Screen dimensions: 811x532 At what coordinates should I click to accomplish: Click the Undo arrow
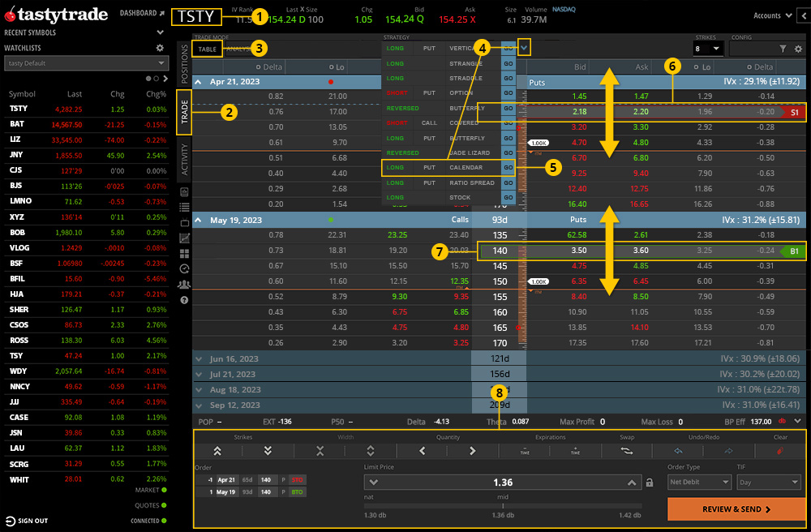coord(678,451)
